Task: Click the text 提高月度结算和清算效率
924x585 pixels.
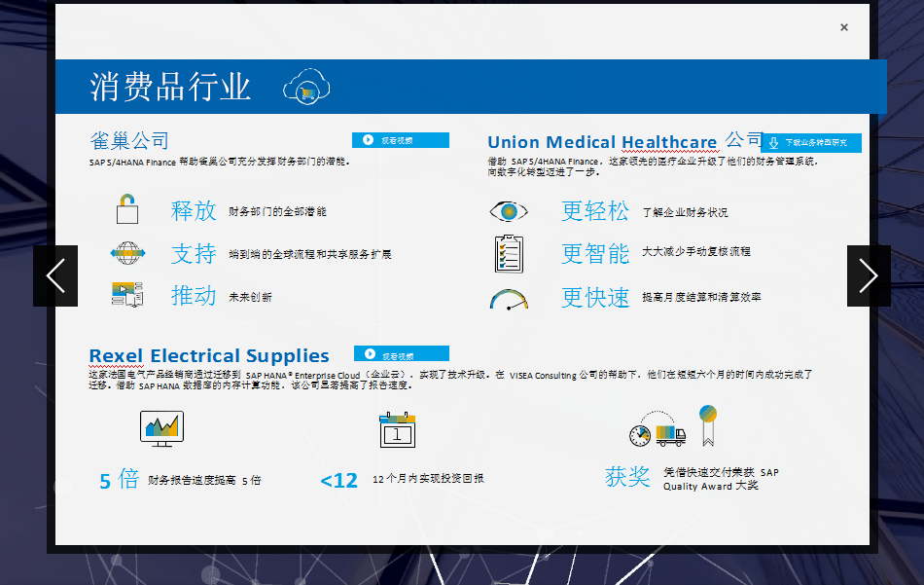Action: coord(701,297)
